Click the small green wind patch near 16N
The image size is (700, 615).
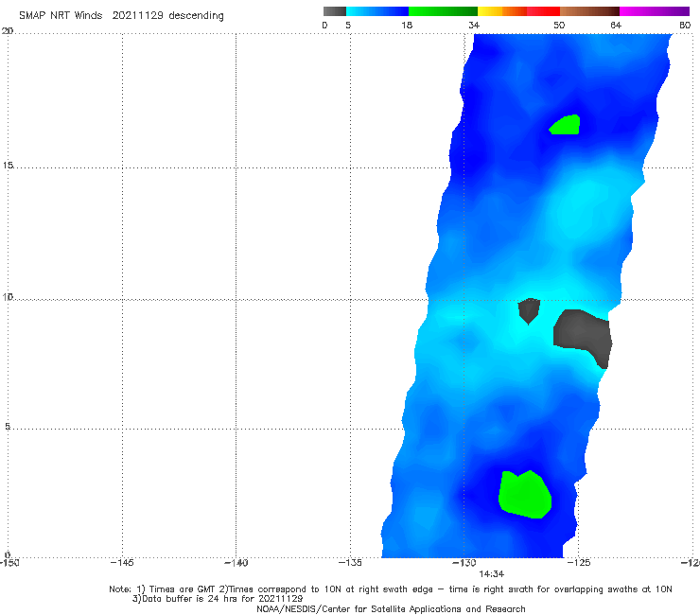[x=565, y=125]
